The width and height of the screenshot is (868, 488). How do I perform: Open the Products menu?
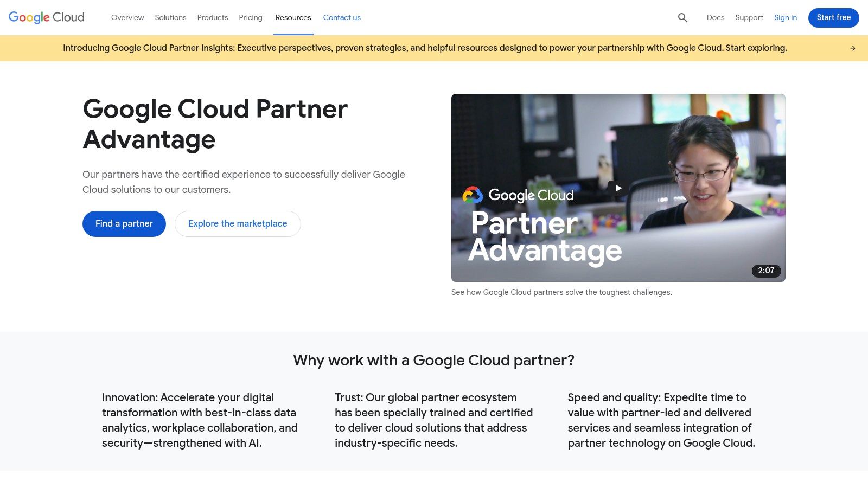(x=212, y=17)
